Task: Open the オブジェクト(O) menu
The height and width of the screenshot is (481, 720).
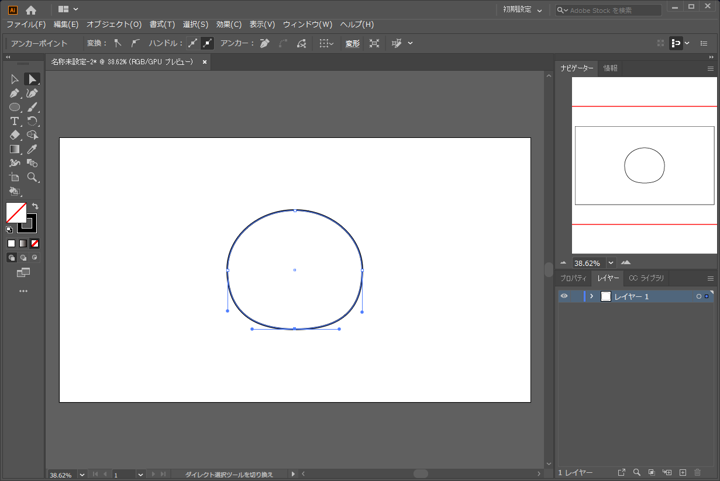Action: [x=114, y=24]
